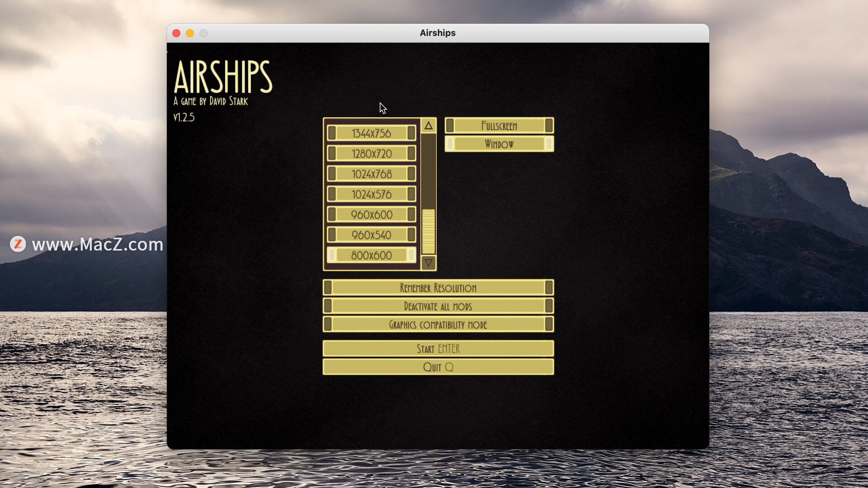Screen dimensions: 868x488
Task: Enable Graphics Compatibility Mode
Action: (x=438, y=324)
